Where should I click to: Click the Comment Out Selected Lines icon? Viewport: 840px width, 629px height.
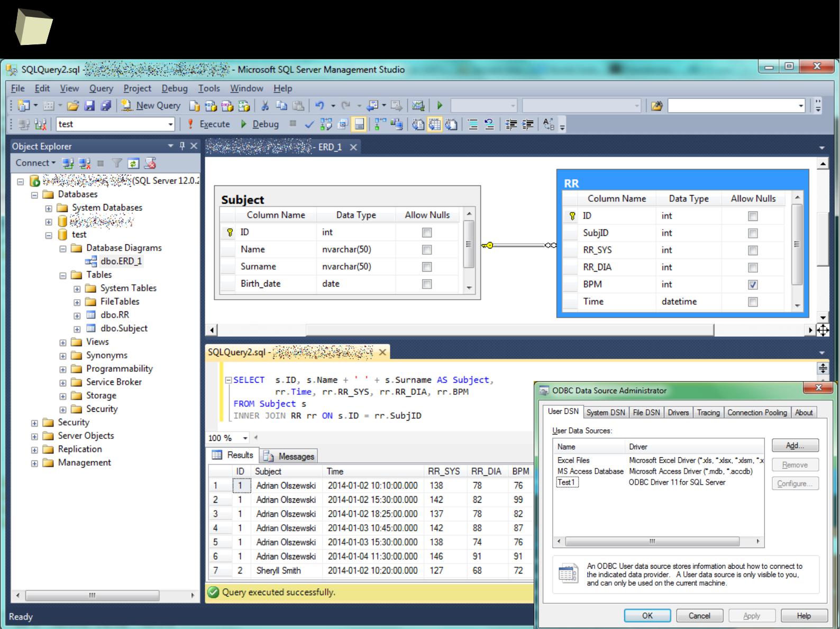coord(473,125)
